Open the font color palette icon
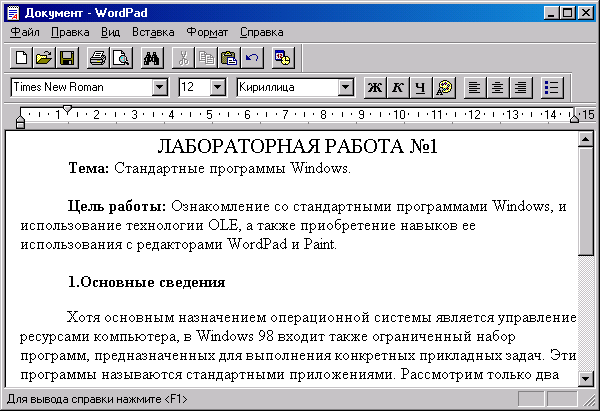The image size is (600, 411). tap(444, 88)
